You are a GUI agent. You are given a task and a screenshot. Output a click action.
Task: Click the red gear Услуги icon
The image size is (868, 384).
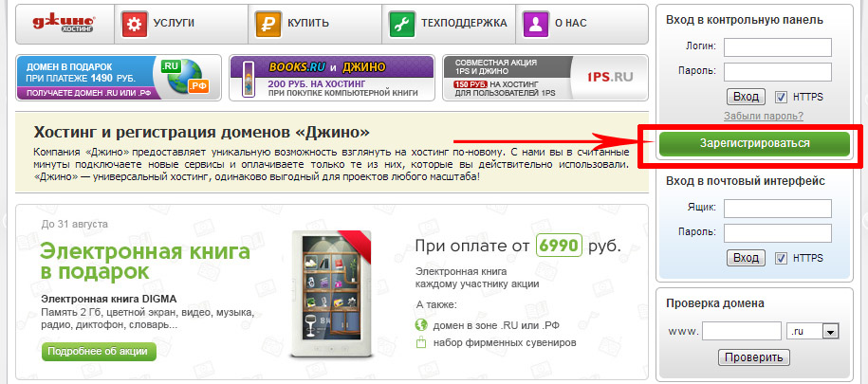(134, 24)
